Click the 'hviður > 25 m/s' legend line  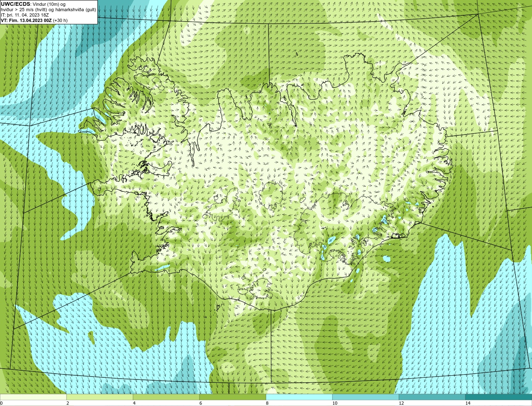click(48, 10)
